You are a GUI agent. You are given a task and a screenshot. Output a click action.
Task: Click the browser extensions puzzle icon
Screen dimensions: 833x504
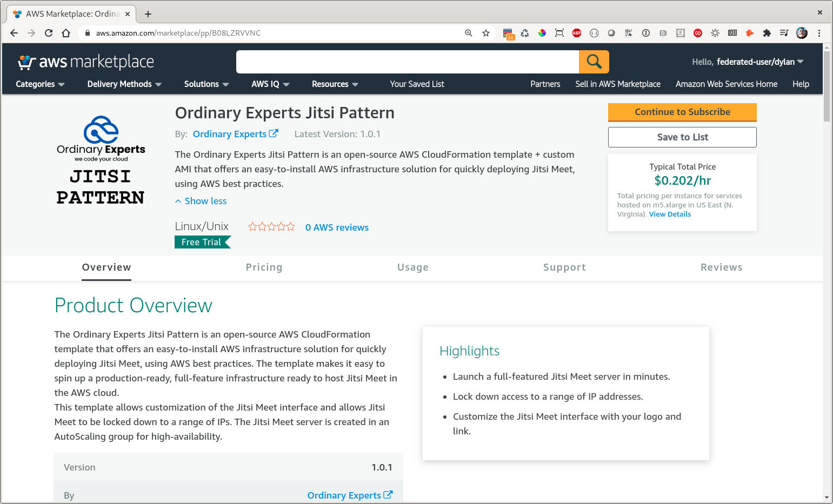click(767, 33)
